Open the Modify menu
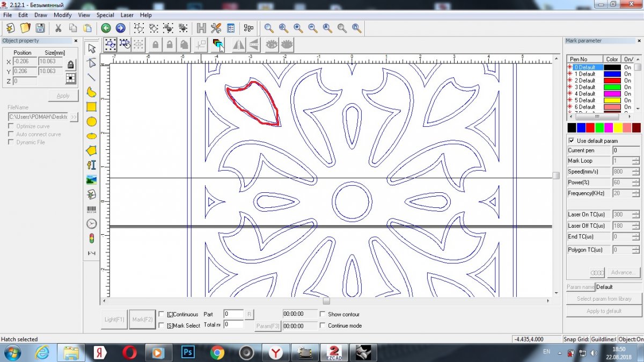 (x=63, y=15)
